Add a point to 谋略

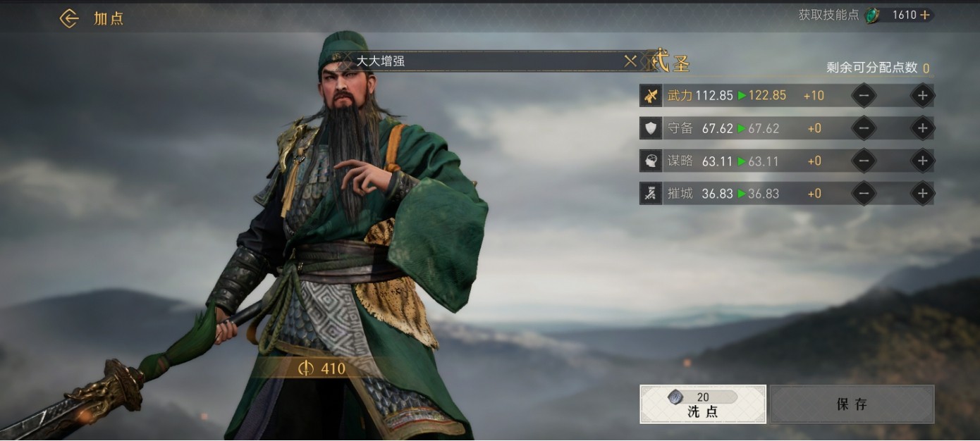tap(922, 161)
